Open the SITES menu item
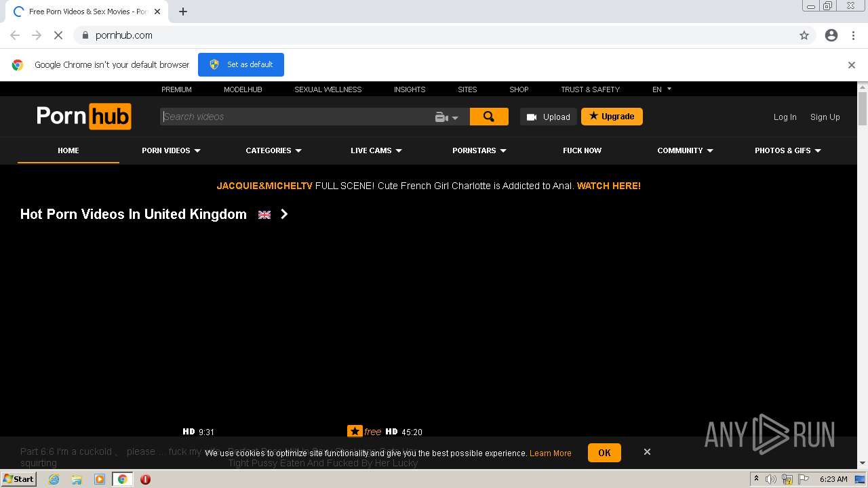868x488 pixels. coord(467,89)
